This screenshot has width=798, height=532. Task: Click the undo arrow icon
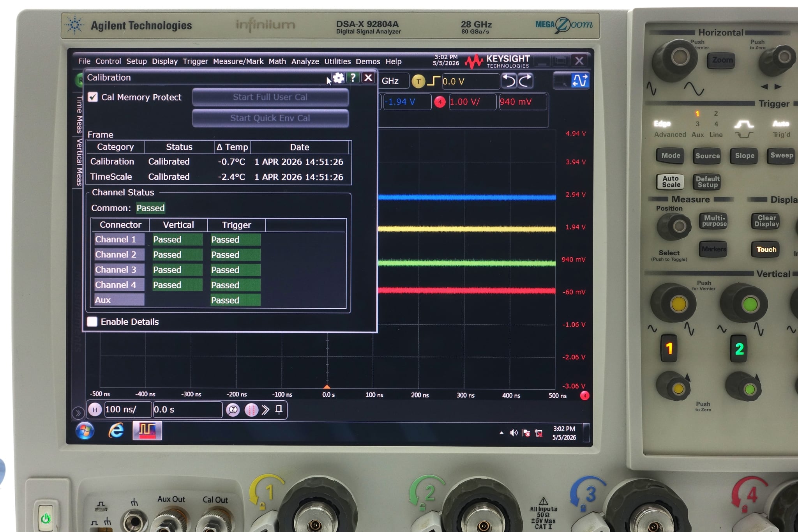tap(508, 81)
